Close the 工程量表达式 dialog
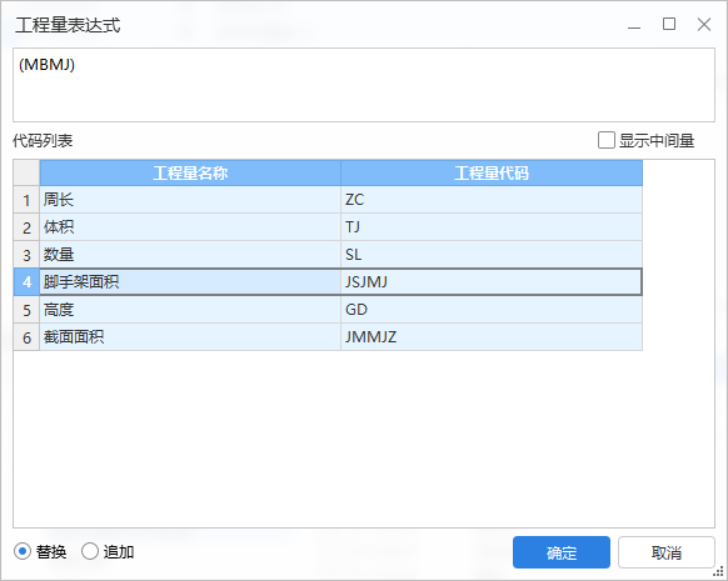 pyautogui.click(x=704, y=24)
